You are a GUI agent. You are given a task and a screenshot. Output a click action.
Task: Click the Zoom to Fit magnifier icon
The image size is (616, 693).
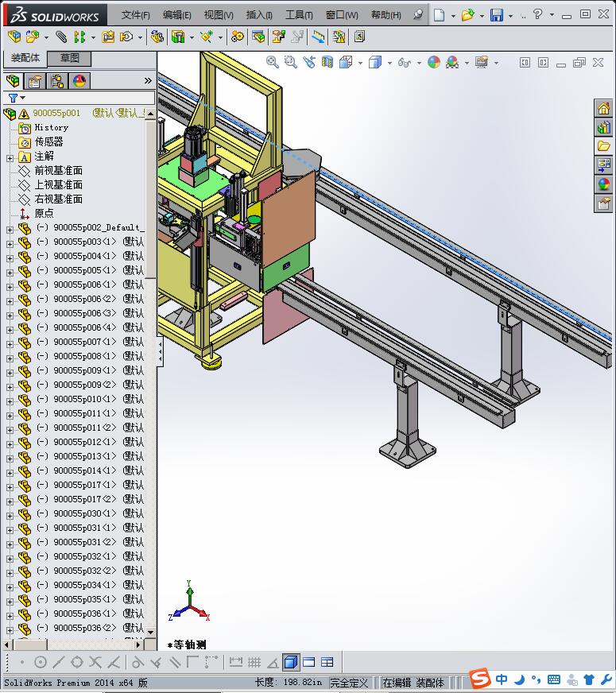(x=272, y=62)
